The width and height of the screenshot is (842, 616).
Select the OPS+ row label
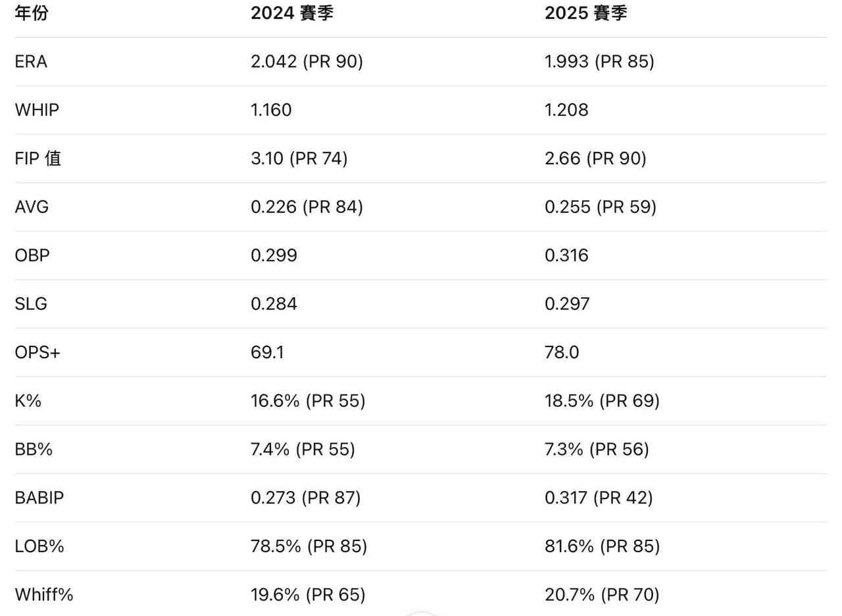37,352
